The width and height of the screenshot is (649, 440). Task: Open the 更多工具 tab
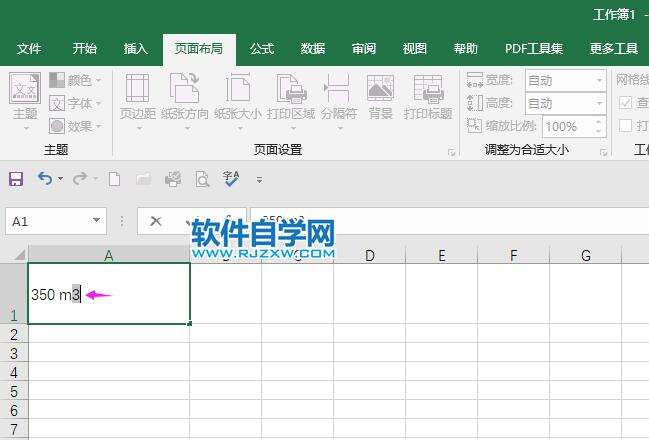(x=614, y=48)
